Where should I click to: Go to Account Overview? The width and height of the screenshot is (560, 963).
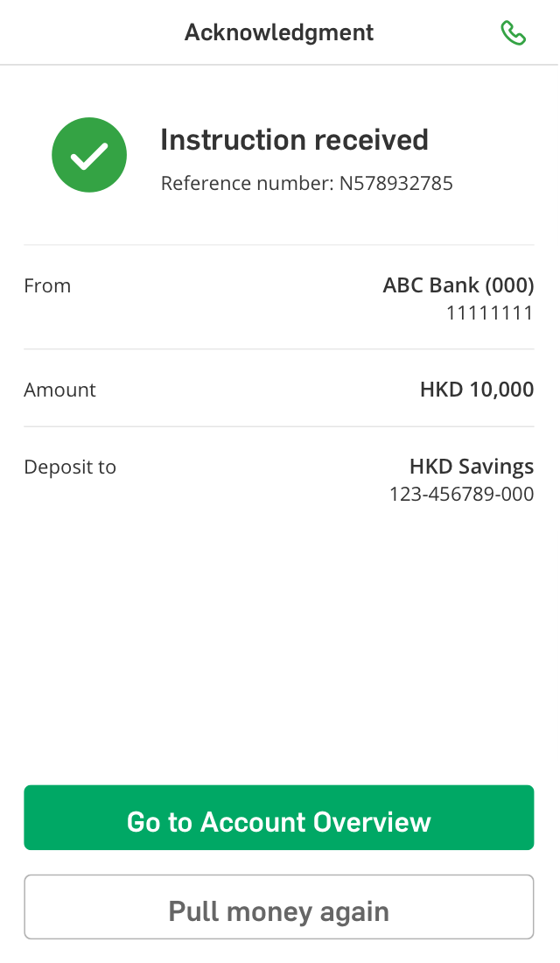point(278,818)
